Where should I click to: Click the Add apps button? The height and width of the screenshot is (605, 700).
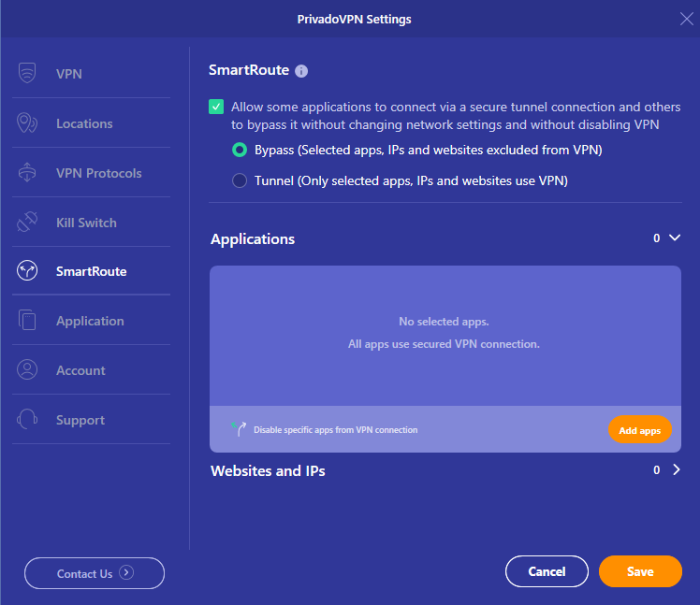640,430
